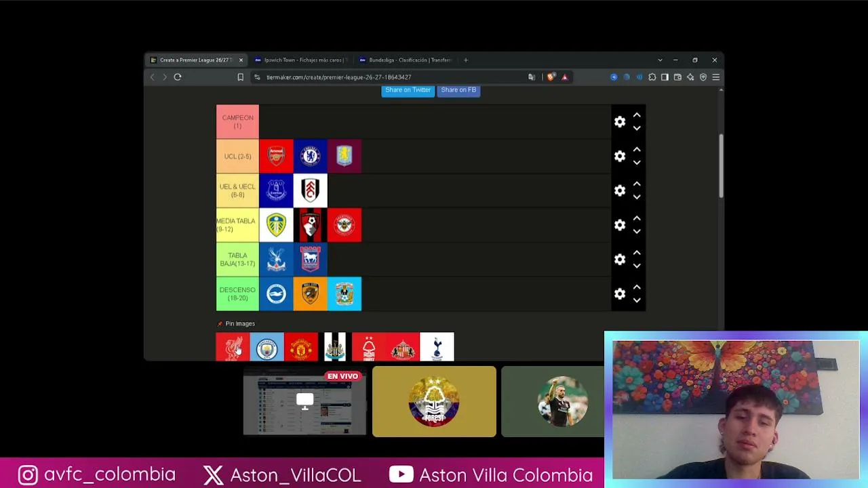Click the Coventry City crest

pyautogui.click(x=344, y=293)
